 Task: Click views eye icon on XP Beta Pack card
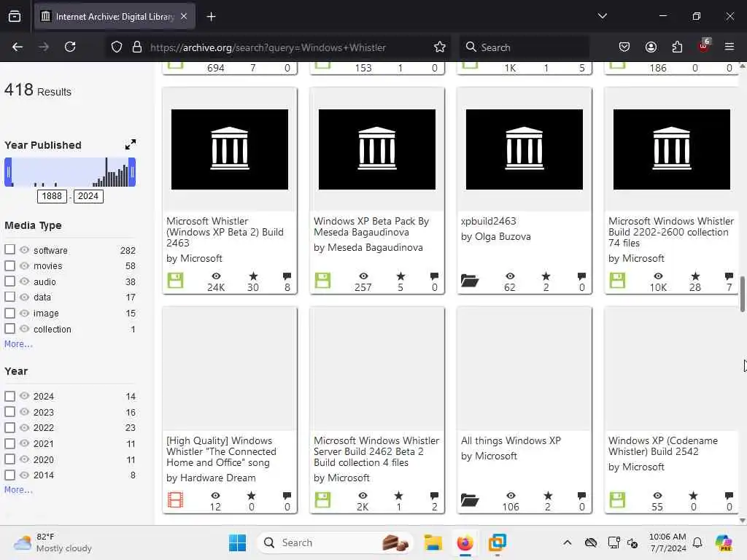tap(363, 276)
